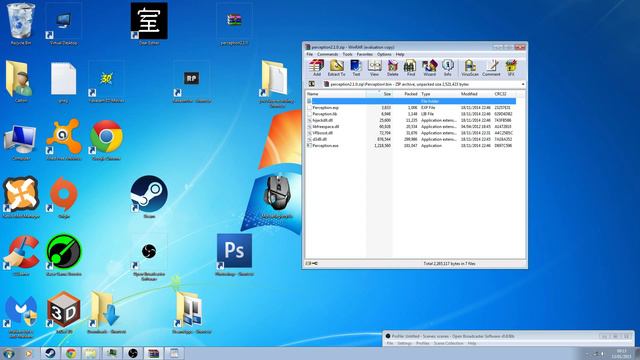
Task: Click the Delete toolbar icon in WinRAR
Action: tap(393, 68)
